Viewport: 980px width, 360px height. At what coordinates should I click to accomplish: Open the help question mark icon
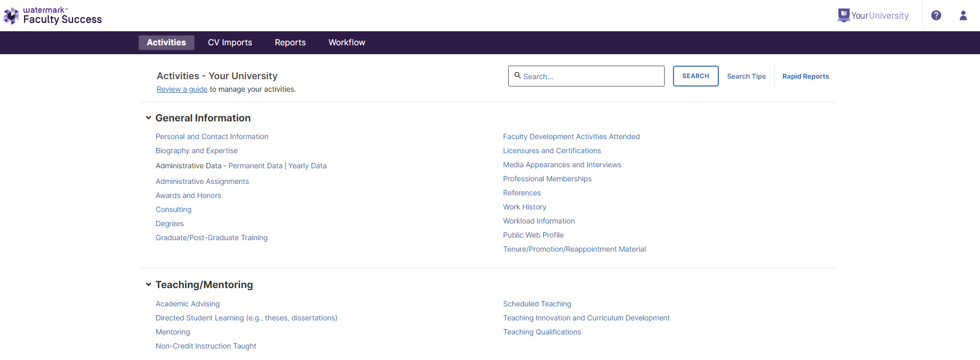pyautogui.click(x=936, y=16)
